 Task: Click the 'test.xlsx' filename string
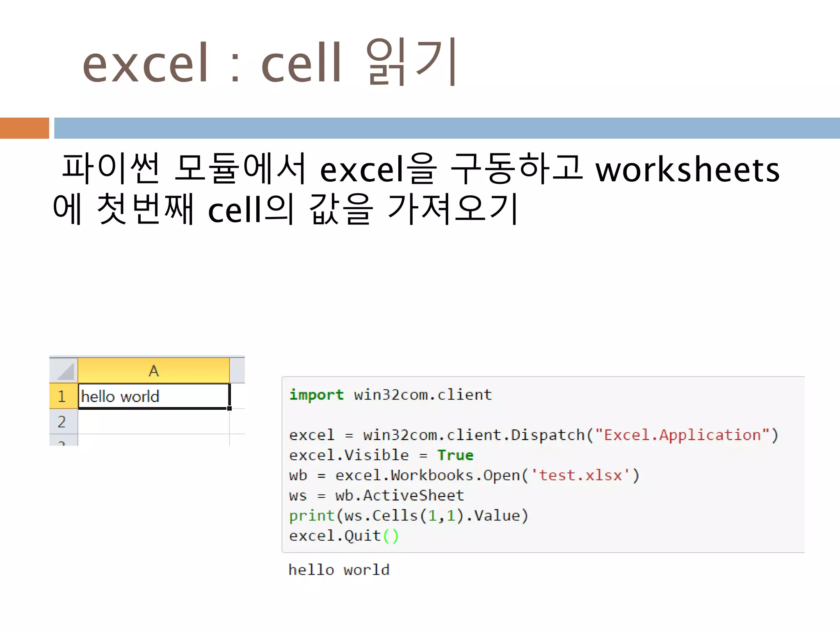tap(580, 475)
